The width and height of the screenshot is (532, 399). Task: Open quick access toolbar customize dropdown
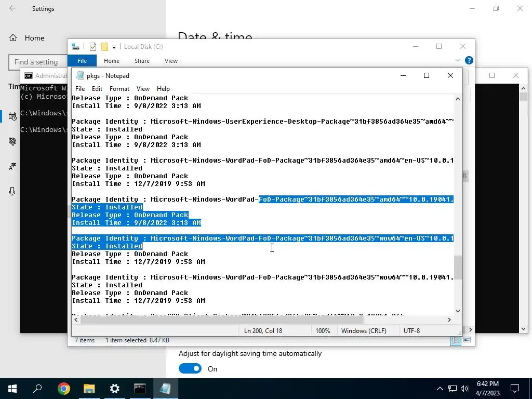pos(114,47)
